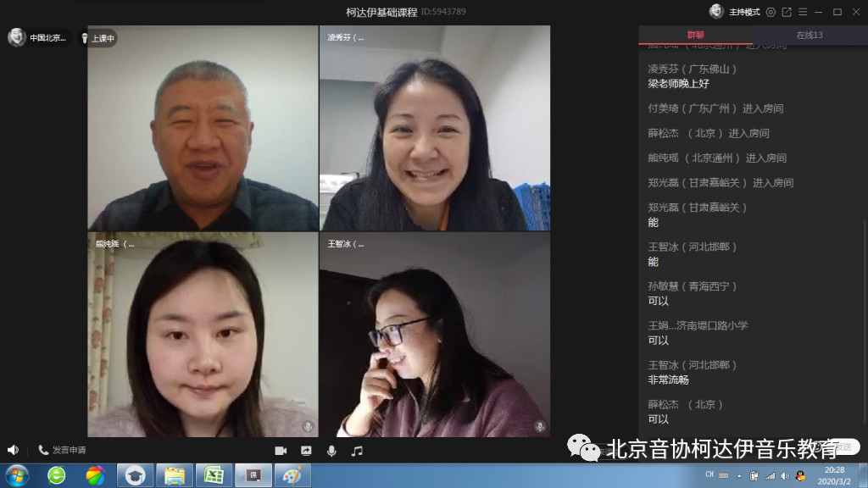Toggle the microphone in the bottom toolbar
The height and width of the screenshot is (488, 868).
pos(331,451)
